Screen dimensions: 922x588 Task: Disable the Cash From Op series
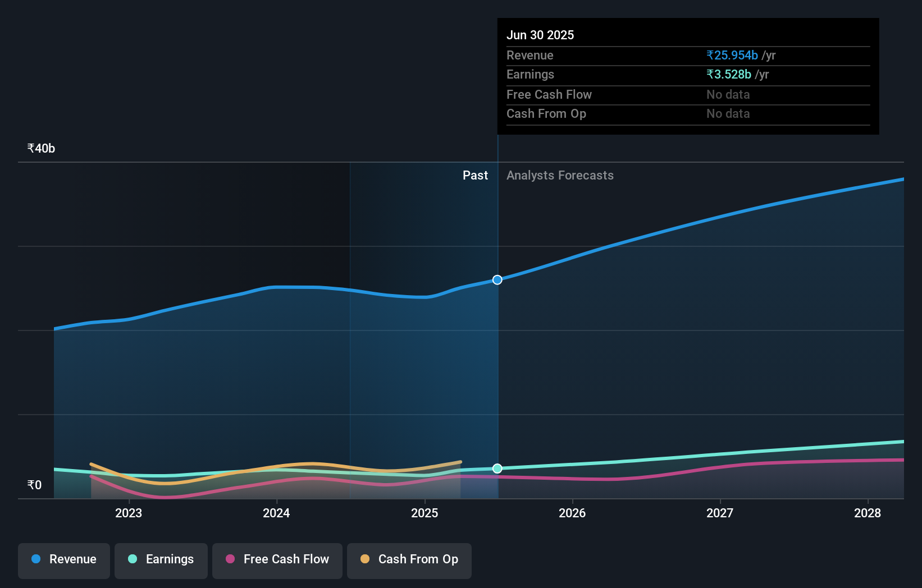[x=409, y=561]
